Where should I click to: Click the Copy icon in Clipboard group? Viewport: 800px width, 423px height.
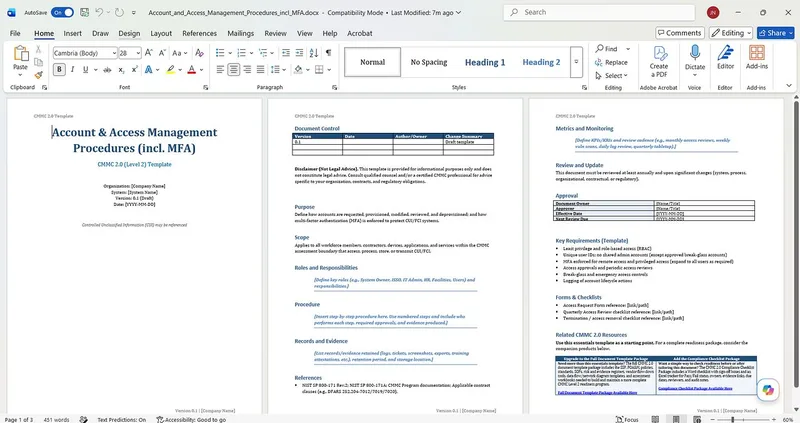pos(38,62)
